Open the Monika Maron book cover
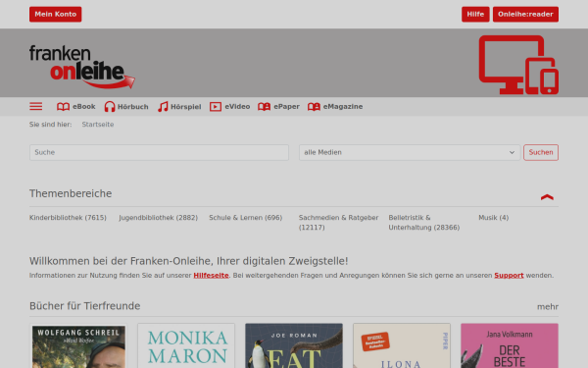This screenshot has height=368, width=588. [x=186, y=345]
